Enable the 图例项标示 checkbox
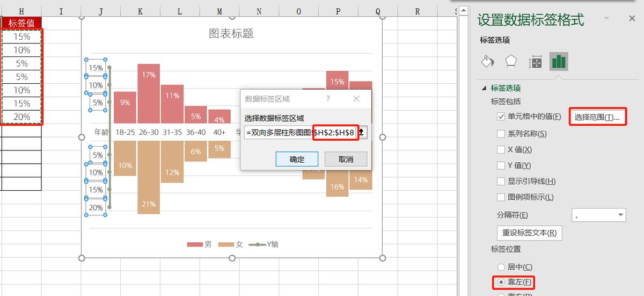Viewport: 644px width, 296px height. tap(501, 197)
